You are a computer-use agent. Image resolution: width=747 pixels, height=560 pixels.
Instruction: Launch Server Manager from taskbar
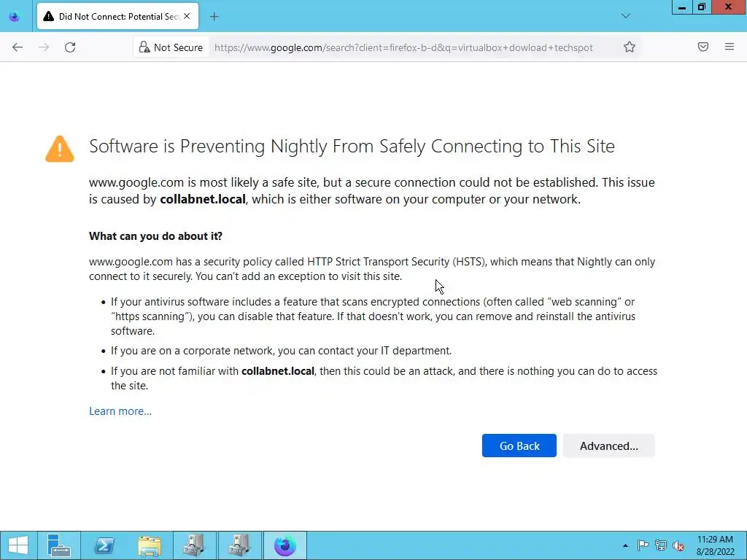[59, 545]
